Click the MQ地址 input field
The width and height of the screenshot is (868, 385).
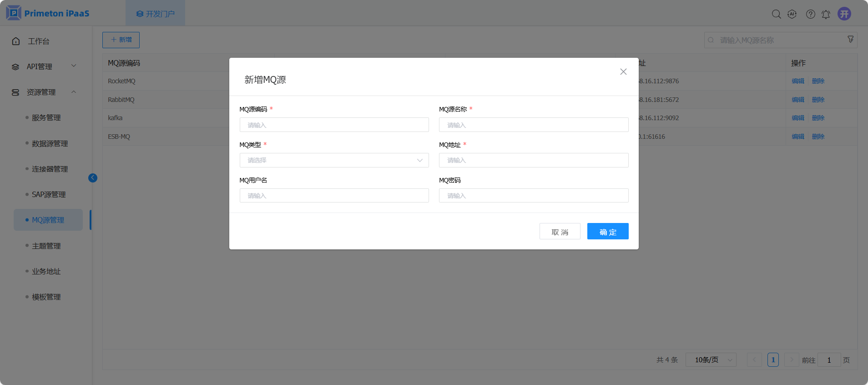(533, 160)
